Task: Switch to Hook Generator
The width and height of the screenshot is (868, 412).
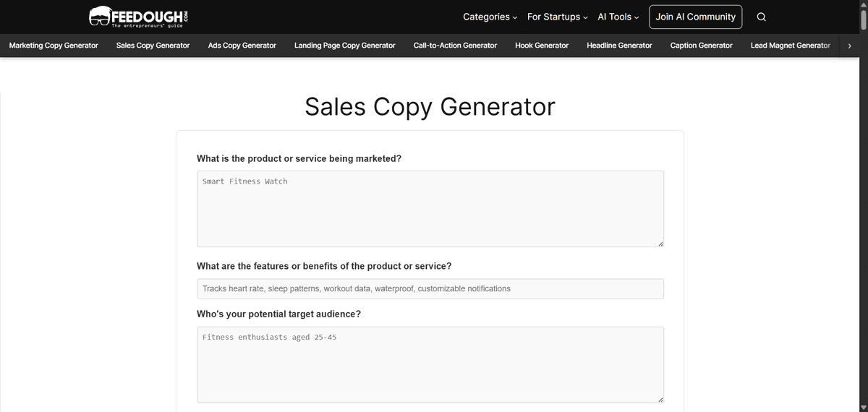Action: coord(542,46)
